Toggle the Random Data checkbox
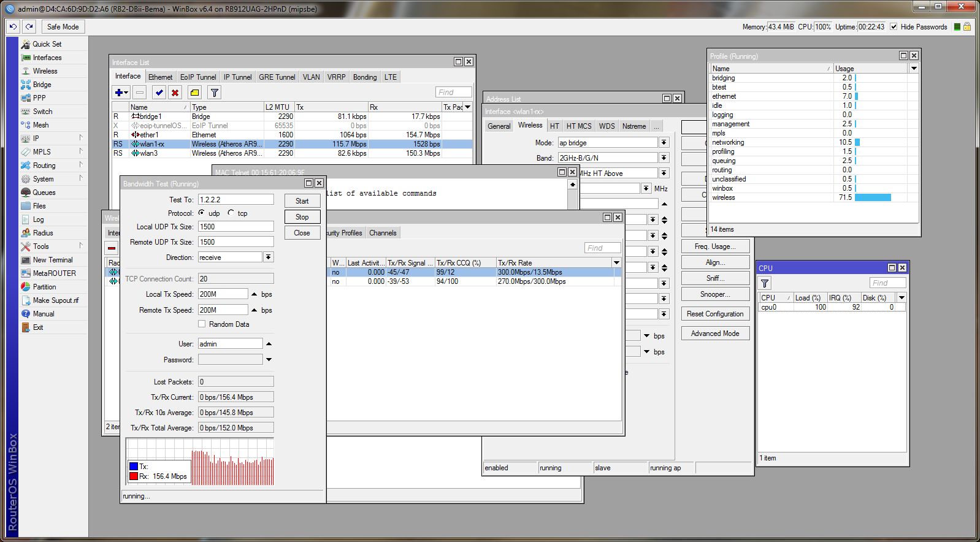The height and width of the screenshot is (542, 980). click(x=202, y=324)
